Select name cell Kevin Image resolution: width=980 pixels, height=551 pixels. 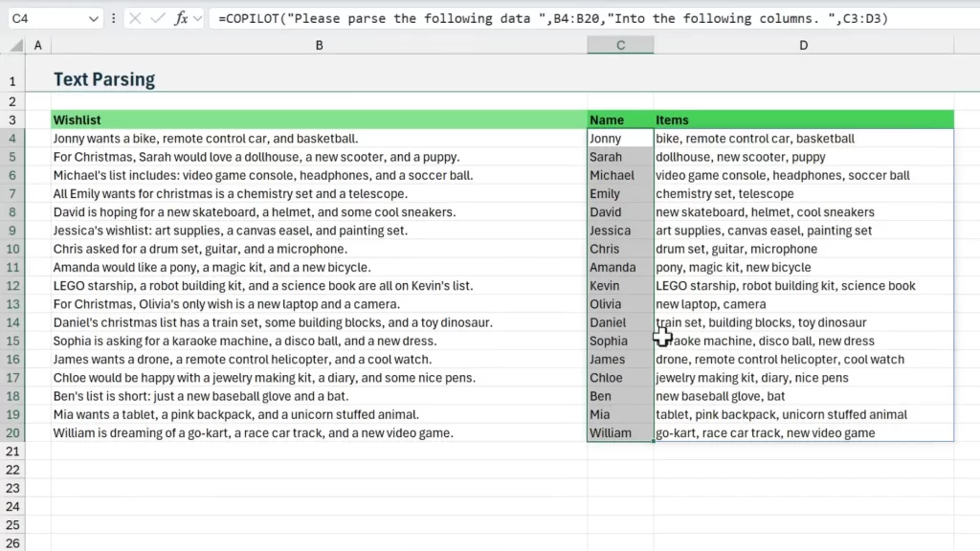(620, 285)
